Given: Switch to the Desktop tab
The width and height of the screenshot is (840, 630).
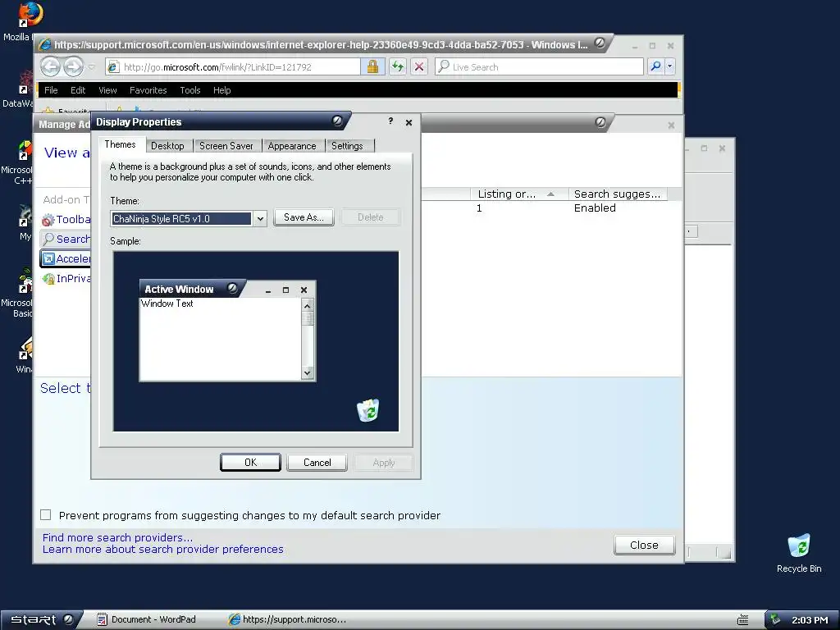Looking at the screenshot, I should [x=167, y=146].
